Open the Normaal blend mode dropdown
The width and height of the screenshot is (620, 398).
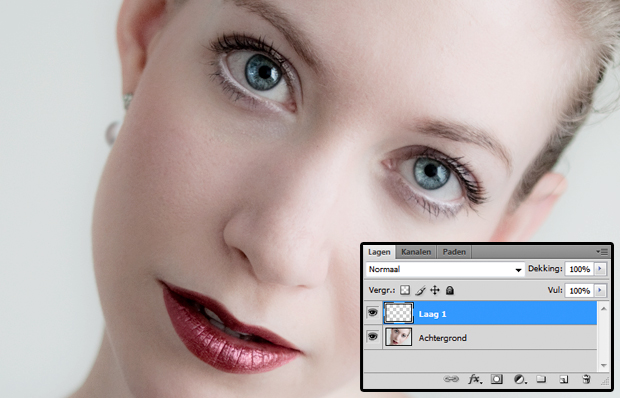[x=445, y=270]
